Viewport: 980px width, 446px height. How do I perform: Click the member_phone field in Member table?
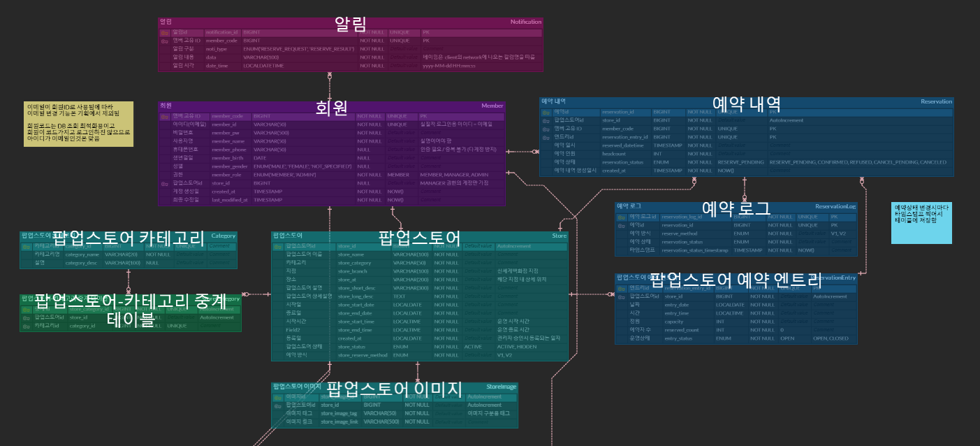coord(230,150)
